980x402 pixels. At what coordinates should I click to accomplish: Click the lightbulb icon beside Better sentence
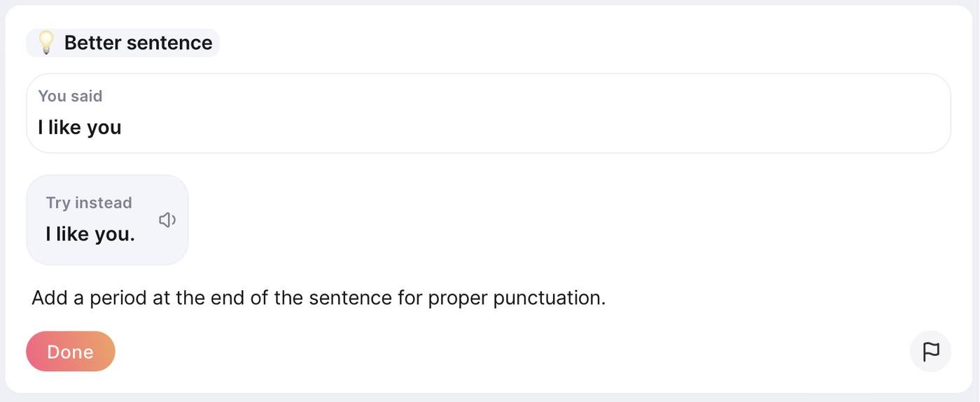(x=46, y=43)
